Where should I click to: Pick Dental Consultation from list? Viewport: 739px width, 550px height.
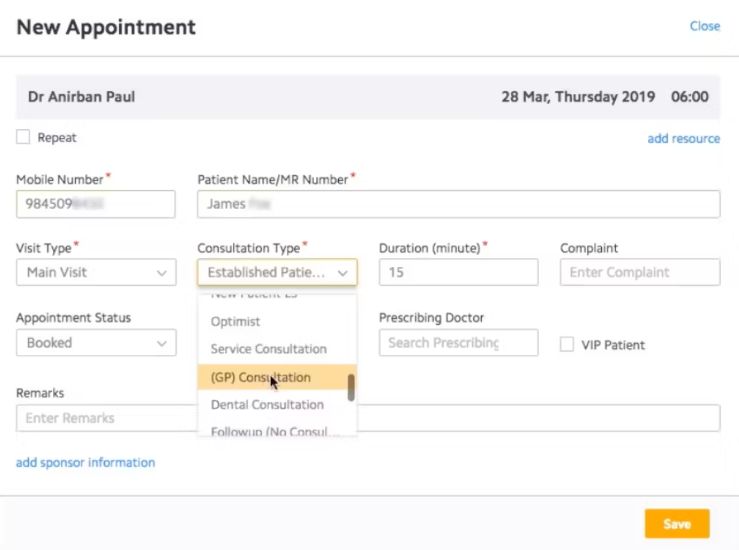pos(266,405)
